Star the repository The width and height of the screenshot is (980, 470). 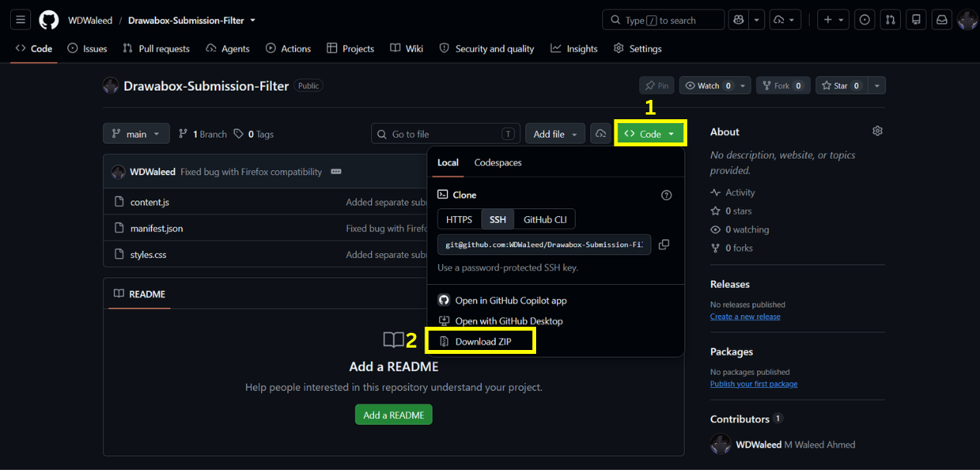pos(841,86)
